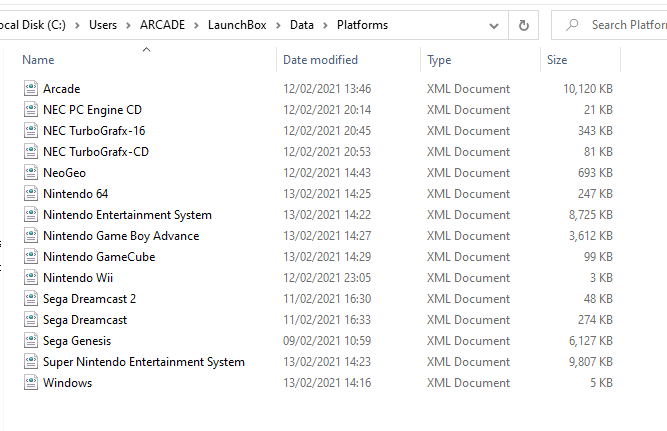
Task: Click the 3,612 KB size value
Action: 591,236
